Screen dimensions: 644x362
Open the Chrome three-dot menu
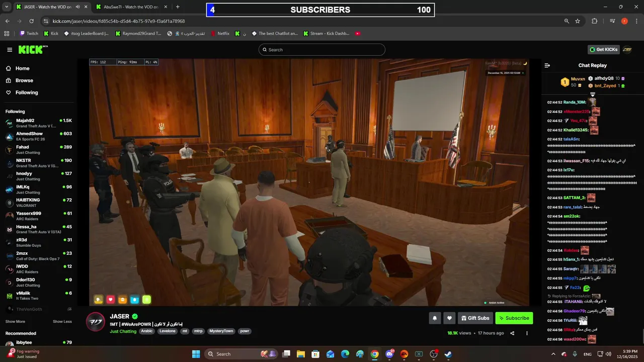click(636, 21)
